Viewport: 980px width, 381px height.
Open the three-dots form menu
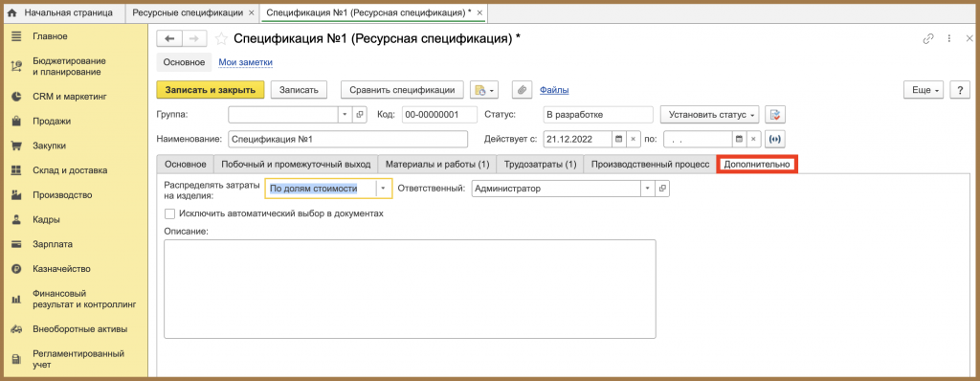click(948, 39)
